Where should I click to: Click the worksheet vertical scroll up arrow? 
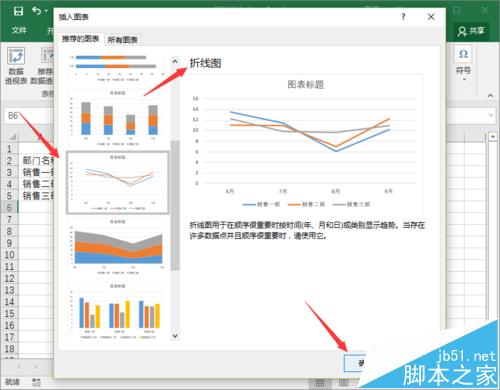coord(492,136)
